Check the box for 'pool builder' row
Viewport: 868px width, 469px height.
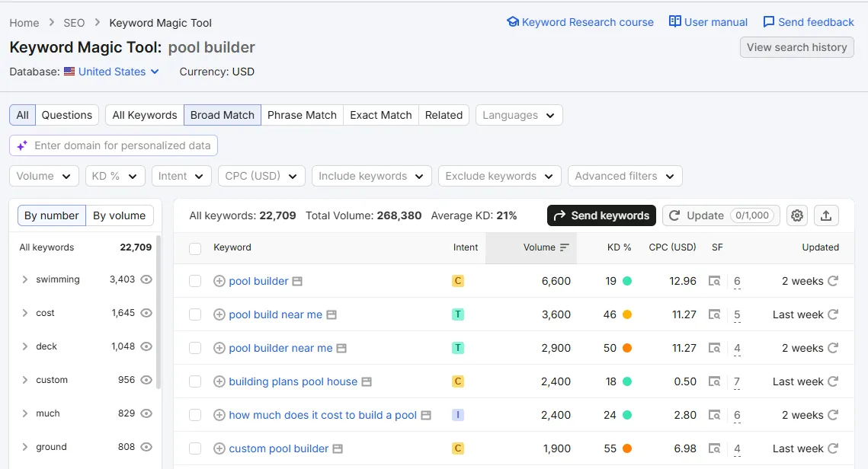coord(195,281)
